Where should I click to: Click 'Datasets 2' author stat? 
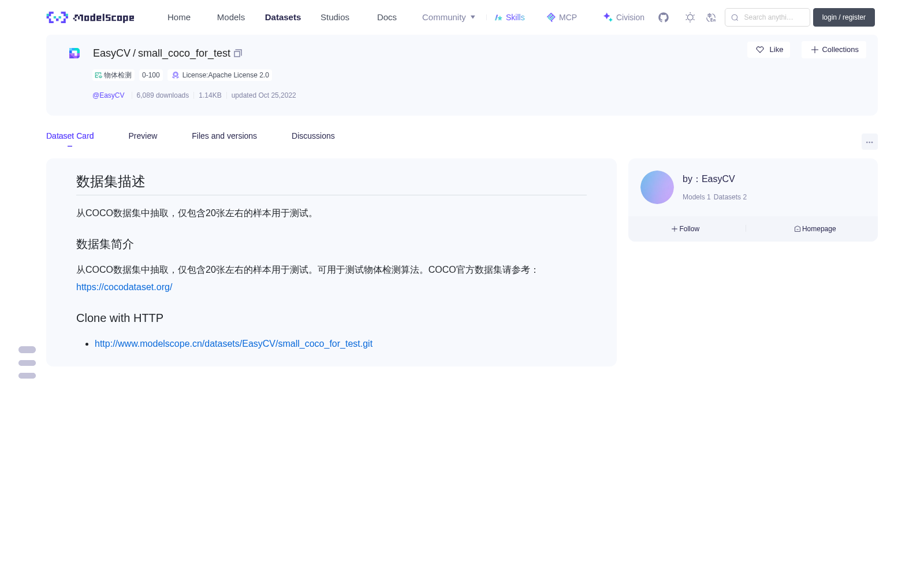click(x=730, y=197)
